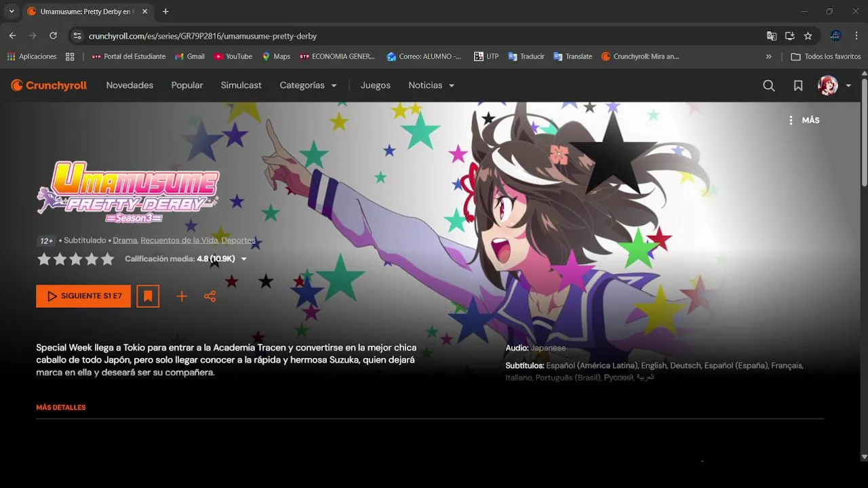
Task: Open Portal del Estudiante bookmark
Action: [128, 56]
